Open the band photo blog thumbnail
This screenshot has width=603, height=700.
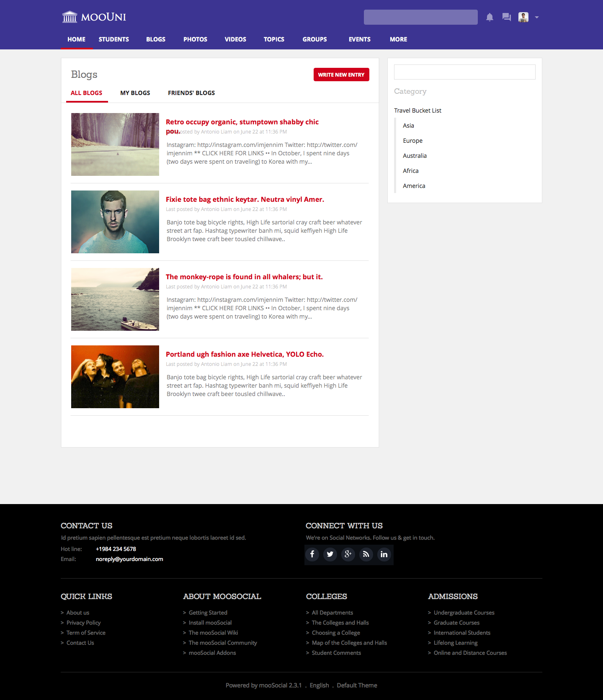tap(115, 377)
